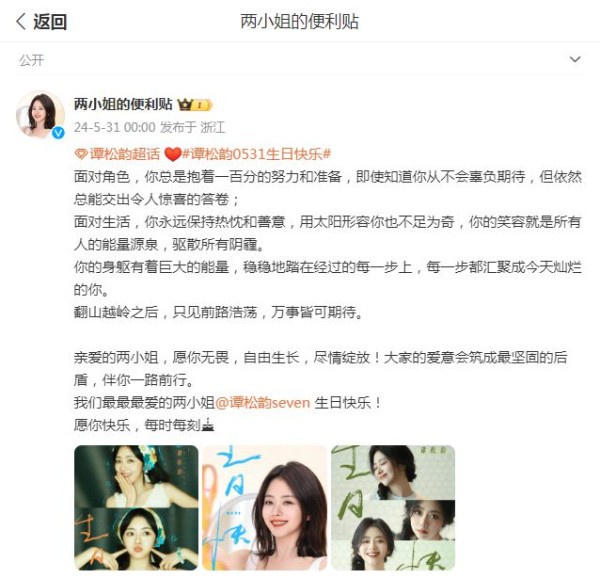
Task: Click the birthday cake emoji icon
Action: [x=207, y=425]
